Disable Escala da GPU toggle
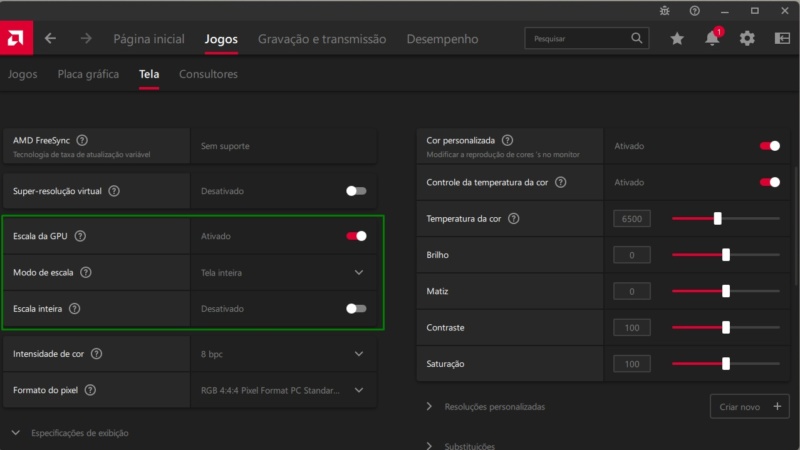 (356, 236)
